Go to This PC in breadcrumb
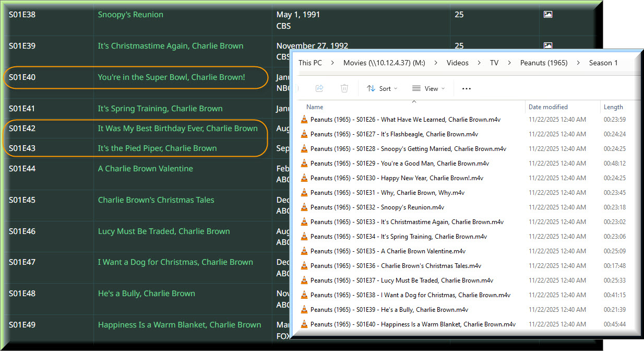The height and width of the screenshot is (351, 644). coord(310,63)
